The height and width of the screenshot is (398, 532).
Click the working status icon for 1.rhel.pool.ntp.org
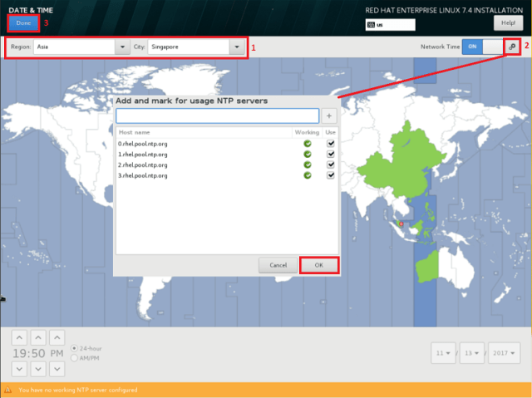pyautogui.click(x=308, y=155)
